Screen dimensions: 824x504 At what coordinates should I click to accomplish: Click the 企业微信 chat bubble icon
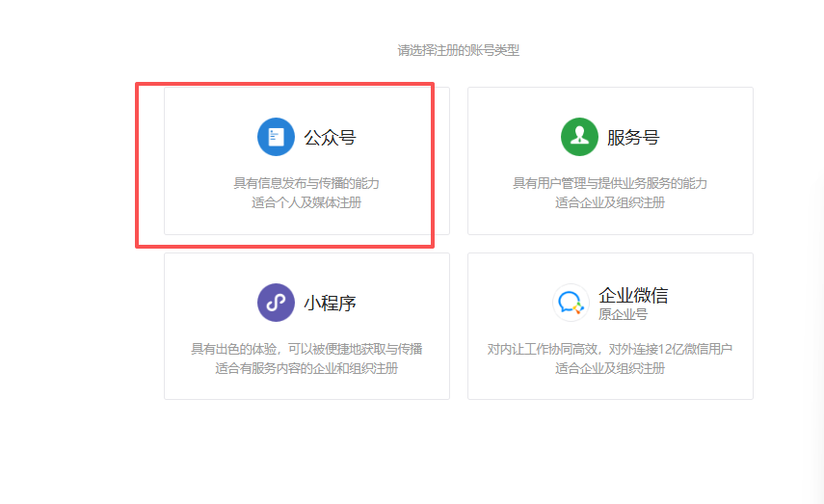571,303
